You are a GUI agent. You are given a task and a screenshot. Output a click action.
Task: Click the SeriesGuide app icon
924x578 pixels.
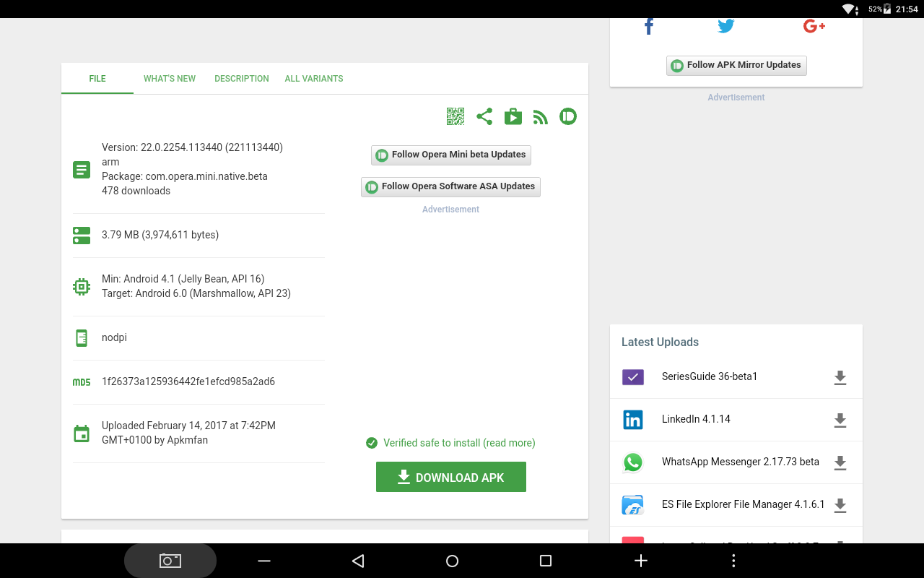tap(633, 376)
